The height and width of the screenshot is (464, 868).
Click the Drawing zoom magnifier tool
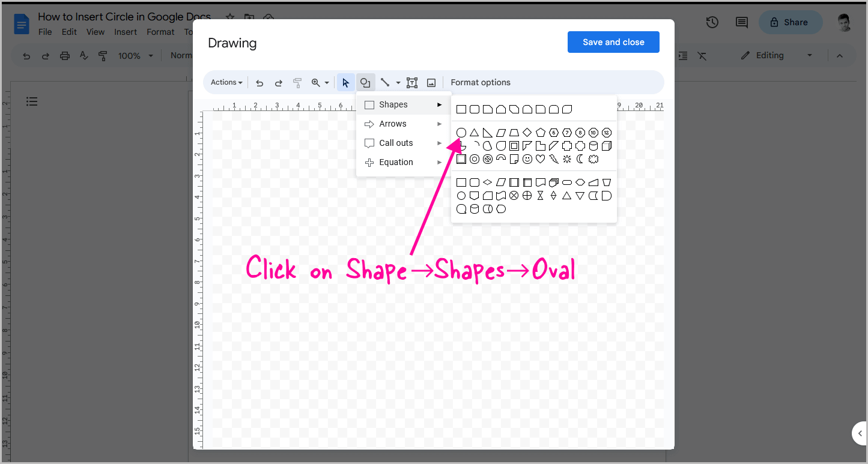tap(316, 82)
